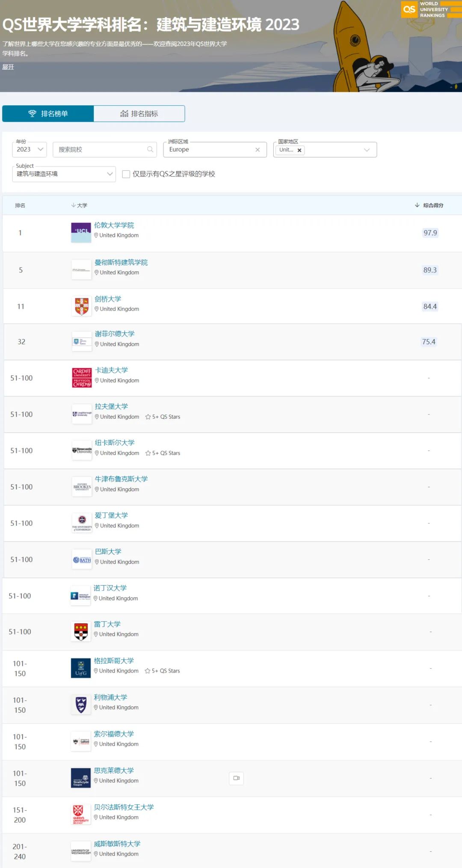This screenshot has height=868, width=462.
Task: Open 牛津布鲁克斯大学 link
Action: 121,479
